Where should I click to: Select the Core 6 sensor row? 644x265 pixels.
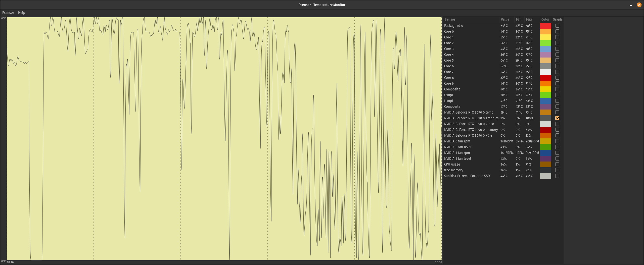click(503, 66)
